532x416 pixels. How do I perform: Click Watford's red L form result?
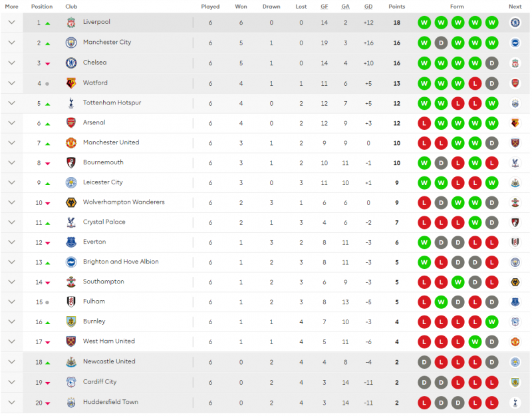[474, 83]
